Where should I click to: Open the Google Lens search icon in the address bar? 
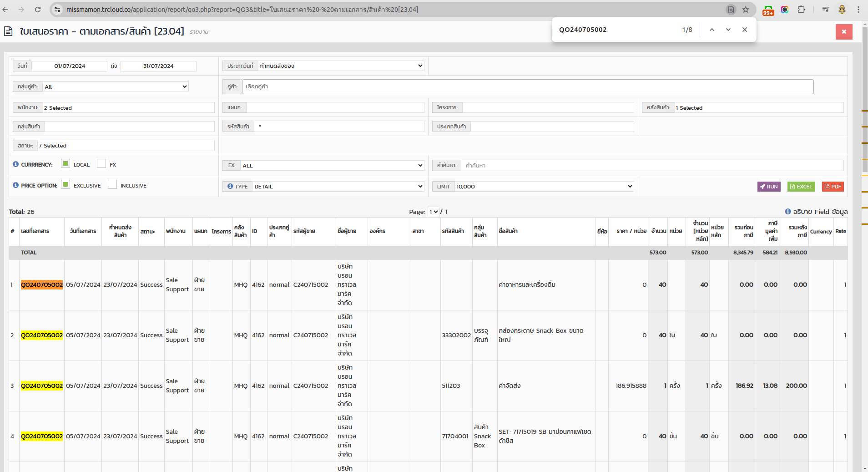[x=731, y=10]
